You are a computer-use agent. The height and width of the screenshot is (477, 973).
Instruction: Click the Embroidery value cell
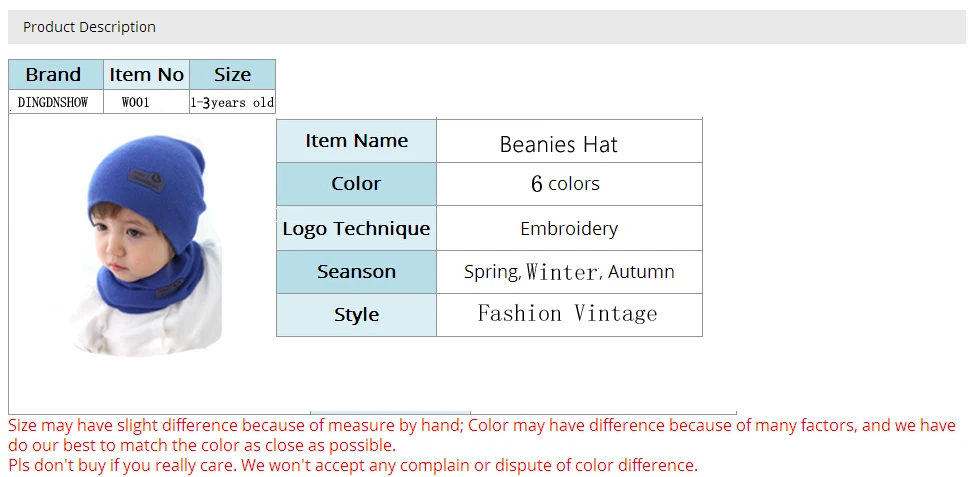pos(570,228)
